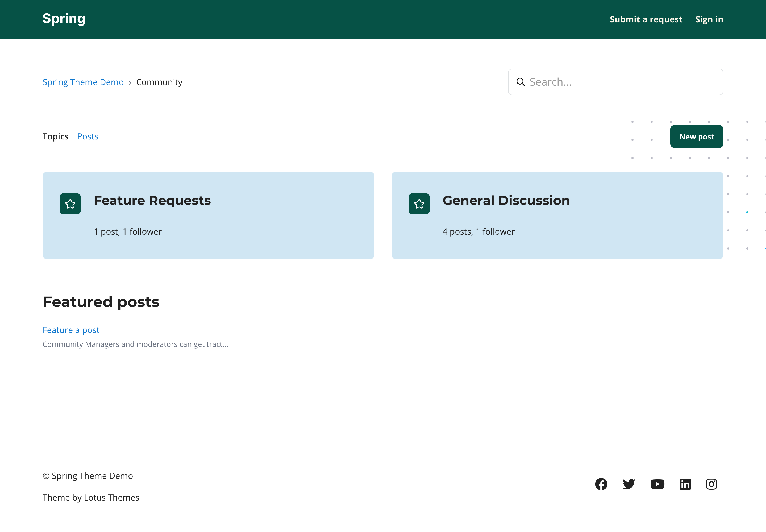Click Submit a request link
This screenshot has height=532, width=766.
[646, 19]
